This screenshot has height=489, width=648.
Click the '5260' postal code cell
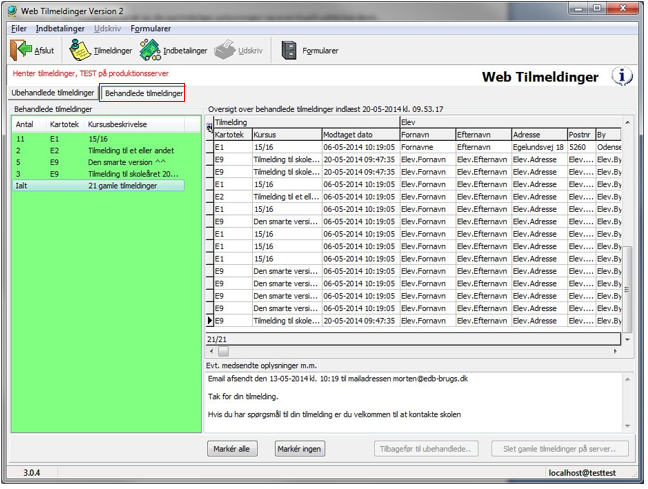(581, 147)
